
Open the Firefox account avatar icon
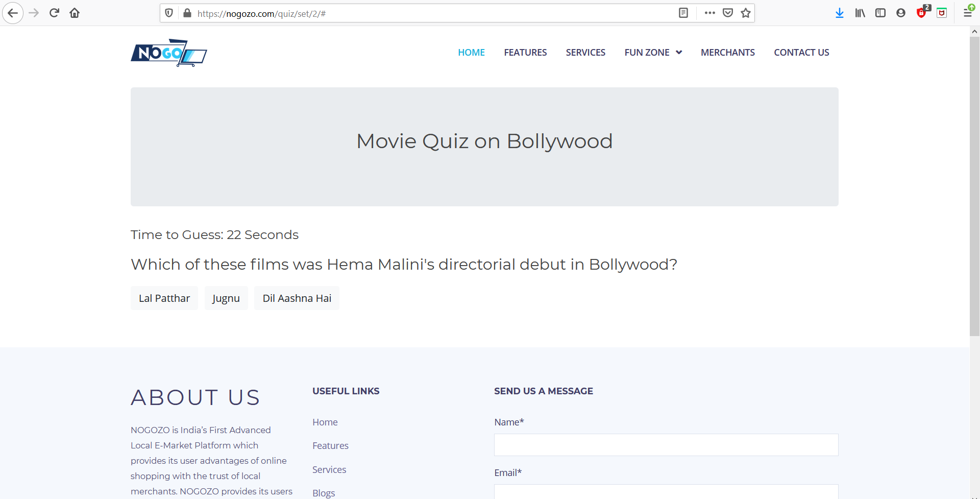(x=901, y=13)
